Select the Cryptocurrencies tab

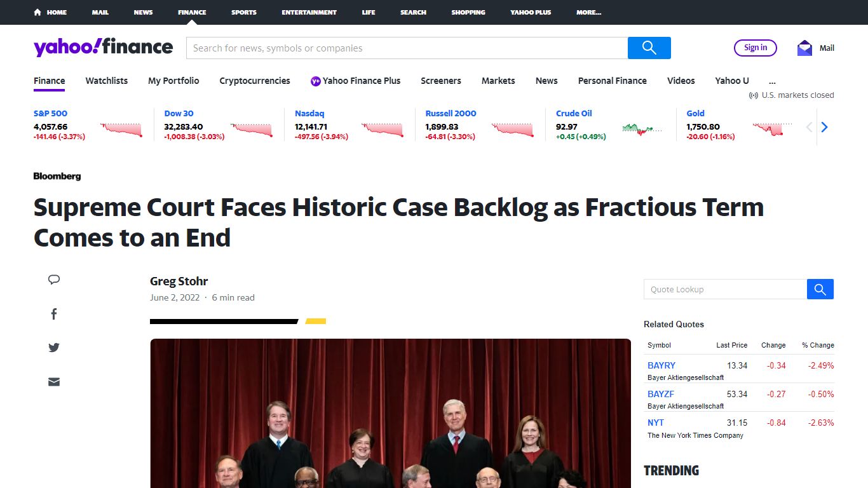click(255, 81)
